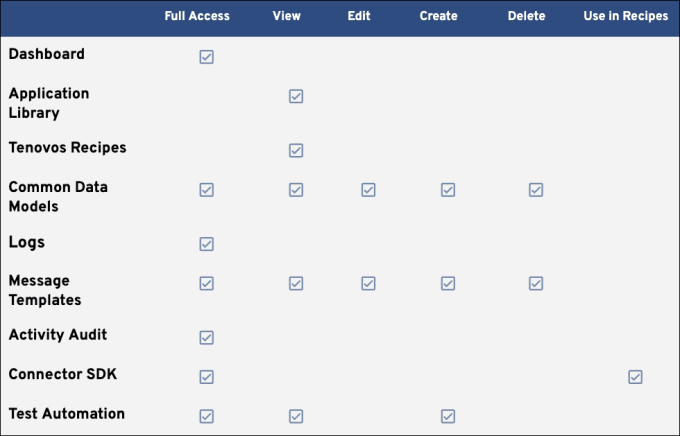Disable Create permission for Test Automation

(x=447, y=416)
